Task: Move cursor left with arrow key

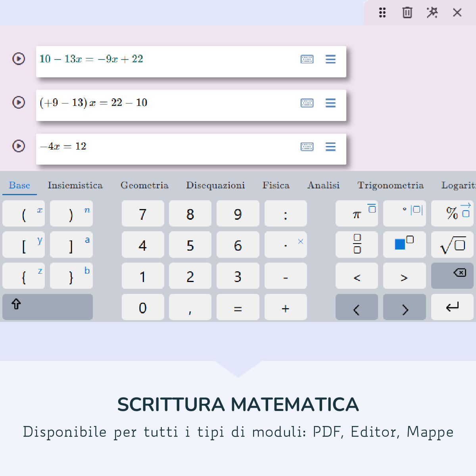Action: tap(357, 307)
